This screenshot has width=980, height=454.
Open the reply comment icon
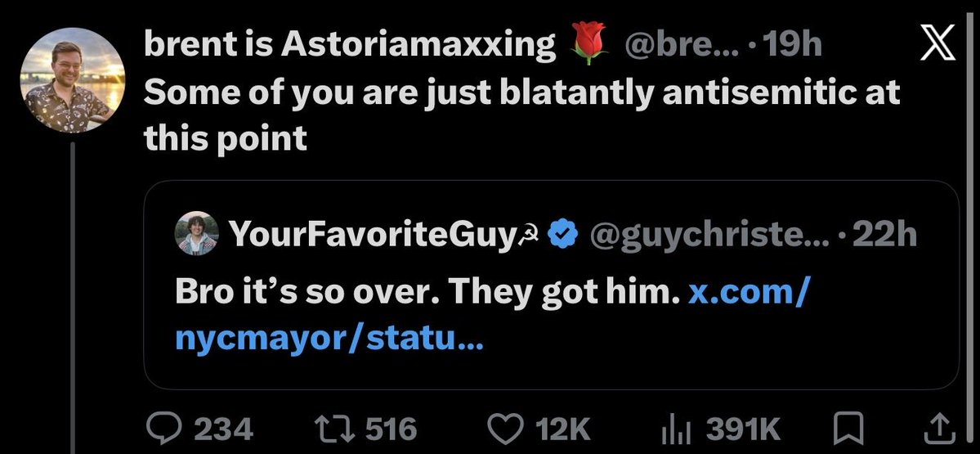(x=164, y=429)
